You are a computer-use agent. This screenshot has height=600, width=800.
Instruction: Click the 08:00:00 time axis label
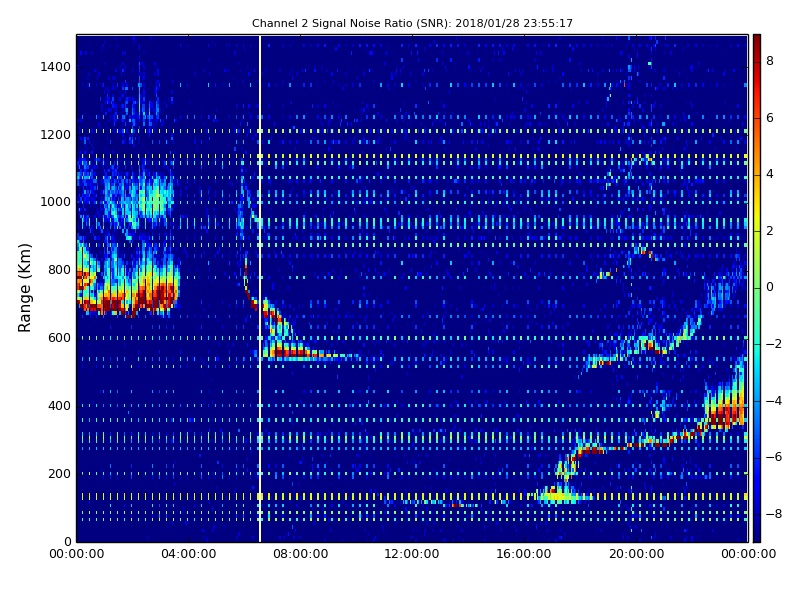pyautogui.click(x=301, y=554)
